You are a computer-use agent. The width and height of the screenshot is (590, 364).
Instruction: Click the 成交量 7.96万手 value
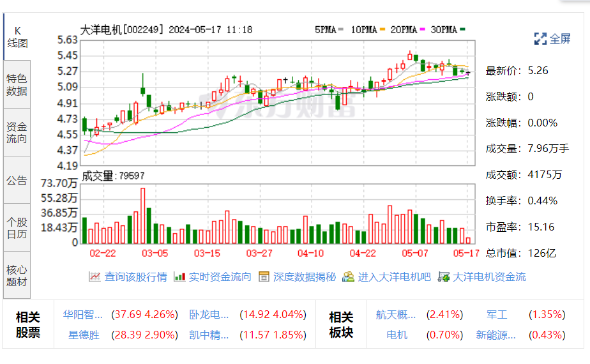pos(548,149)
